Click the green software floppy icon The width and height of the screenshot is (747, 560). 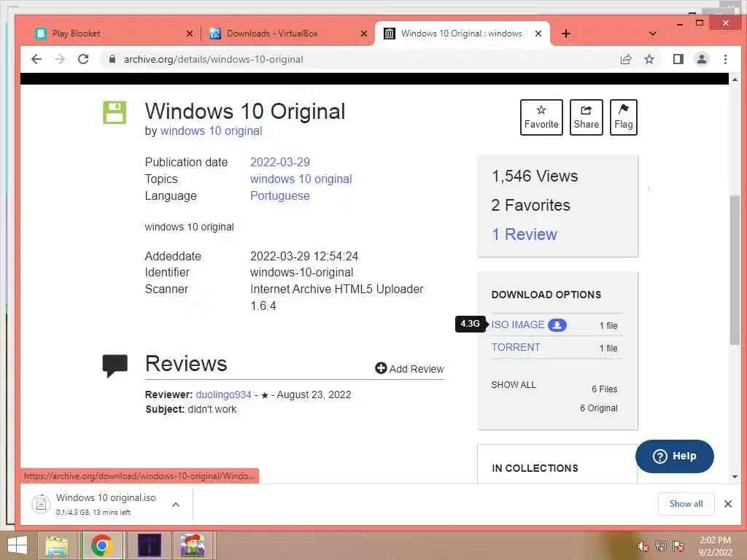pos(115,112)
